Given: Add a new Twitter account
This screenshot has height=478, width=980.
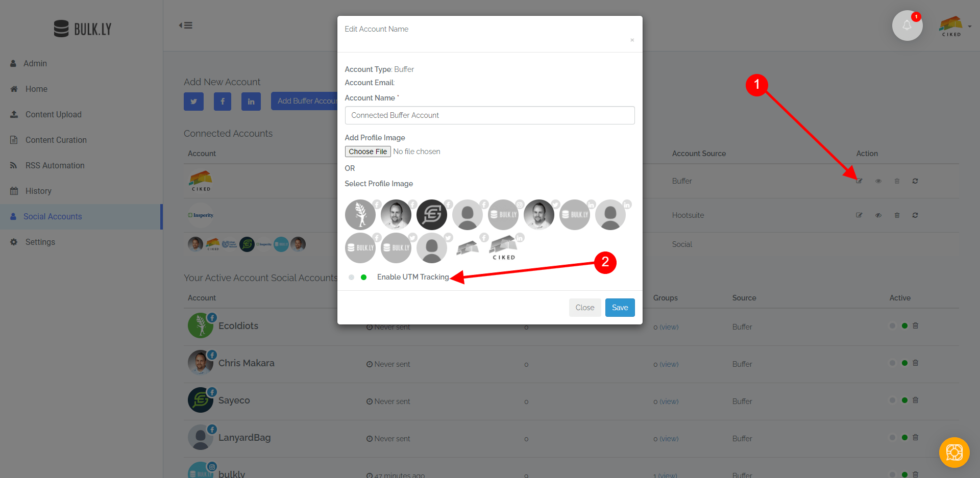Looking at the screenshot, I should pos(193,102).
